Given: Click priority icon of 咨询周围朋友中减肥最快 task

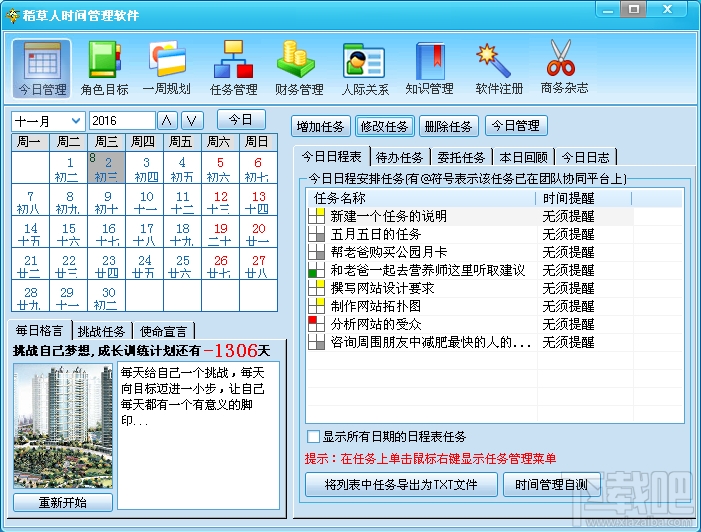Looking at the screenshot, I should pyautogui.click(x=317, y=342).
